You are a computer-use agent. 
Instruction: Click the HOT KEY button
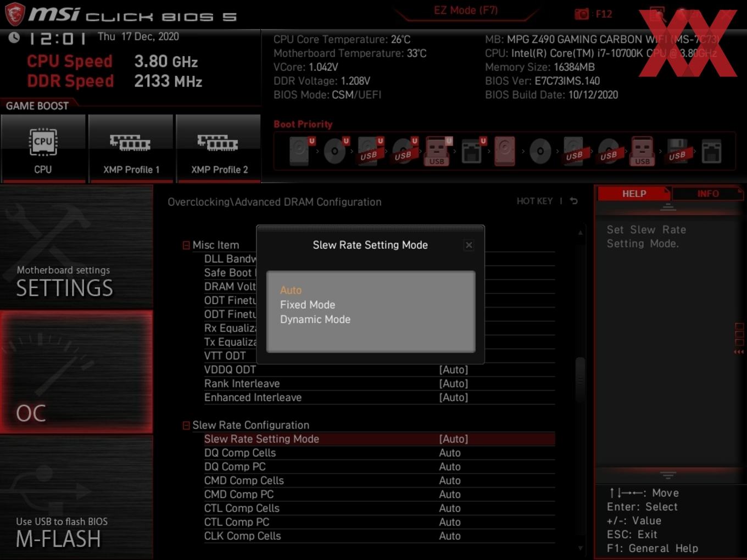point(534,201)
